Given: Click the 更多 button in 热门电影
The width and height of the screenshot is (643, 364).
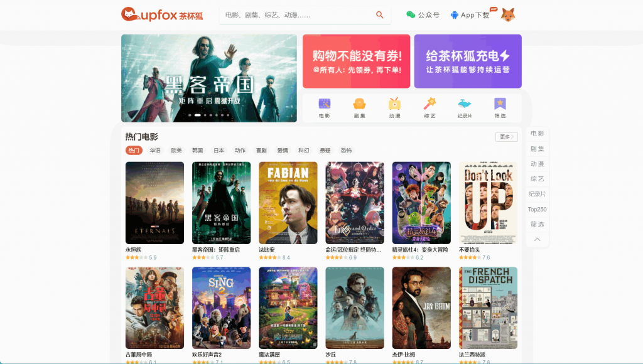Looking at the screenshot, I should click(x=507, y=137).
